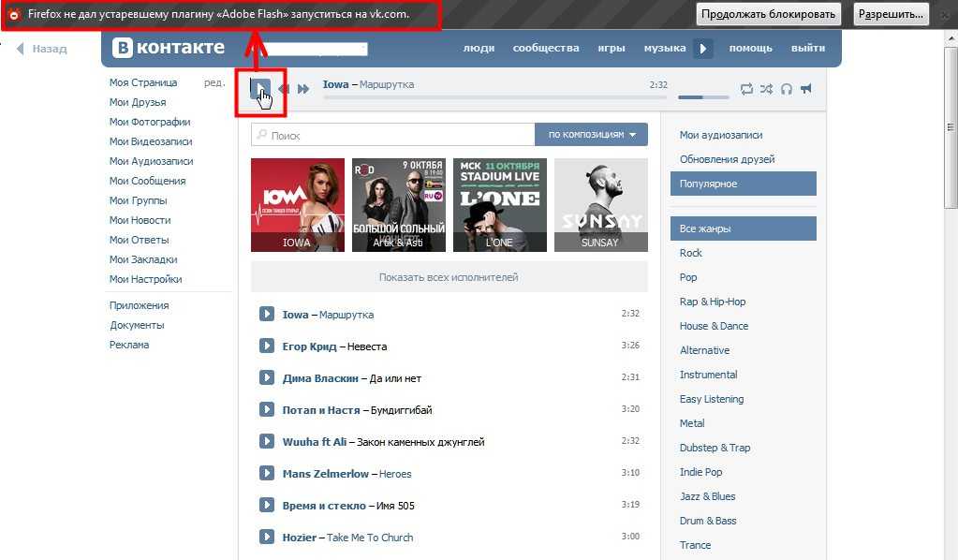Select the Easy Listening genre
This screenshot has height=560, width=958.
pos(712,399)
